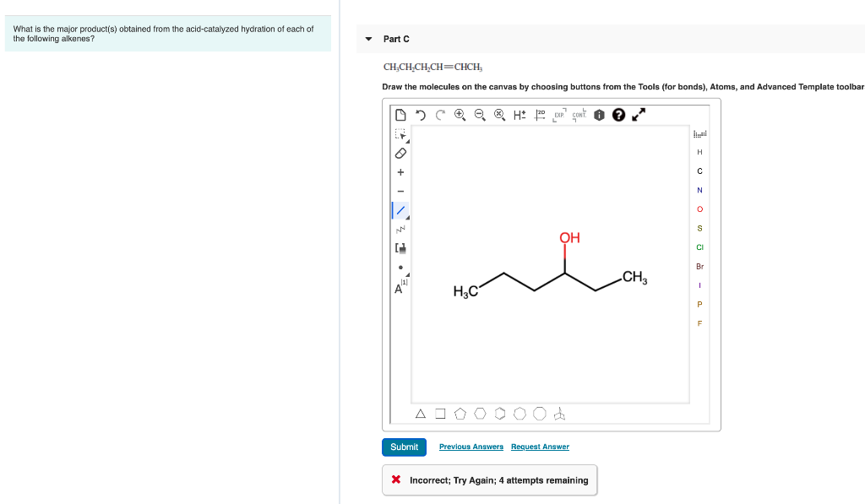Select the Oxygen atom button

coord(699,209)
